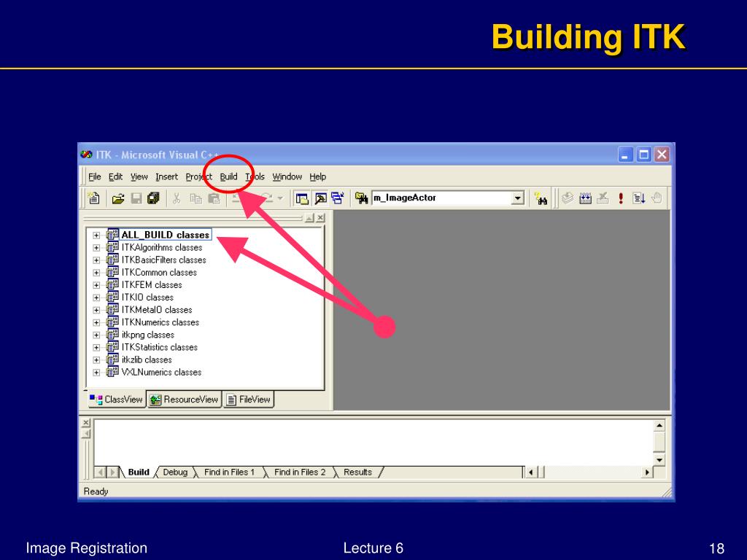747x560 pixels.
Task: Close the workspace panel with its X
Action: point(321,217)
